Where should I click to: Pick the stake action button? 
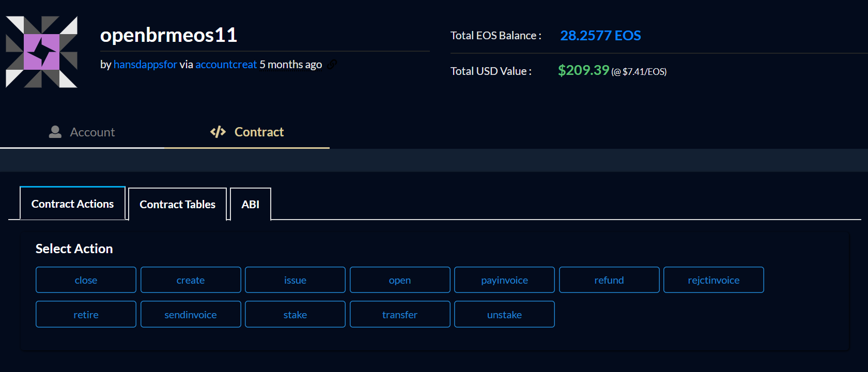coord(295,315)
